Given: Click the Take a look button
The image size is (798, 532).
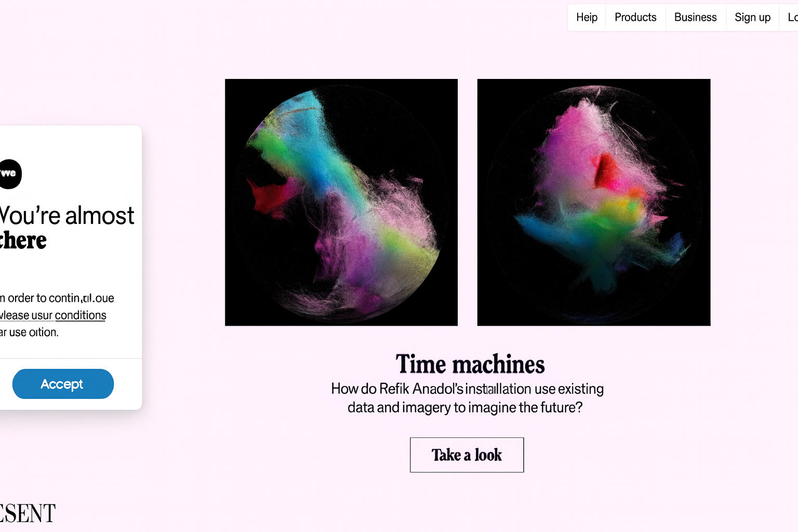Looking at the screenshot, I should click(x=467, y=455).
